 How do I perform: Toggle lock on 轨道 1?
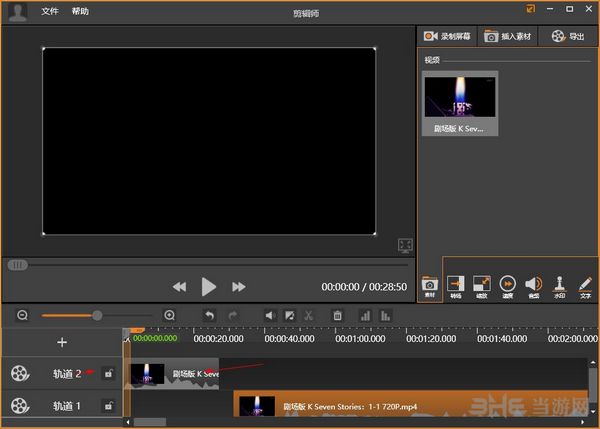[108, 406]
